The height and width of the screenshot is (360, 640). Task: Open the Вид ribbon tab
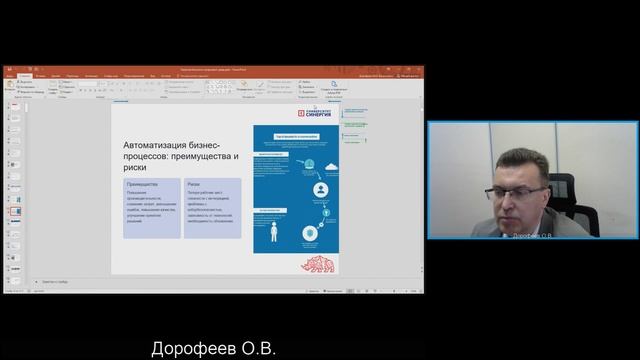[153, 76]
